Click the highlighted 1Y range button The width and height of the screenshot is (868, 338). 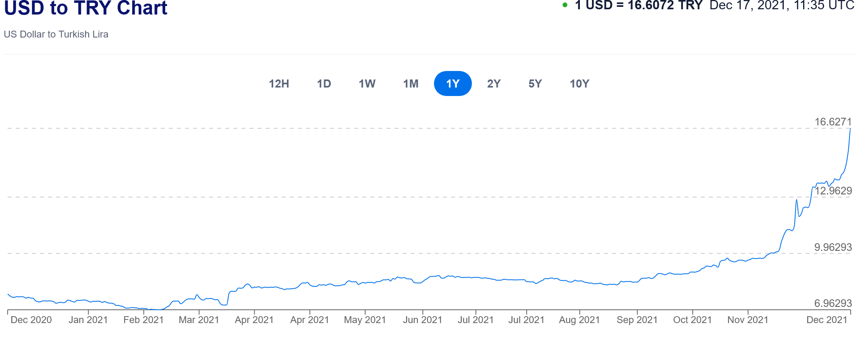(x=453, y=84)
